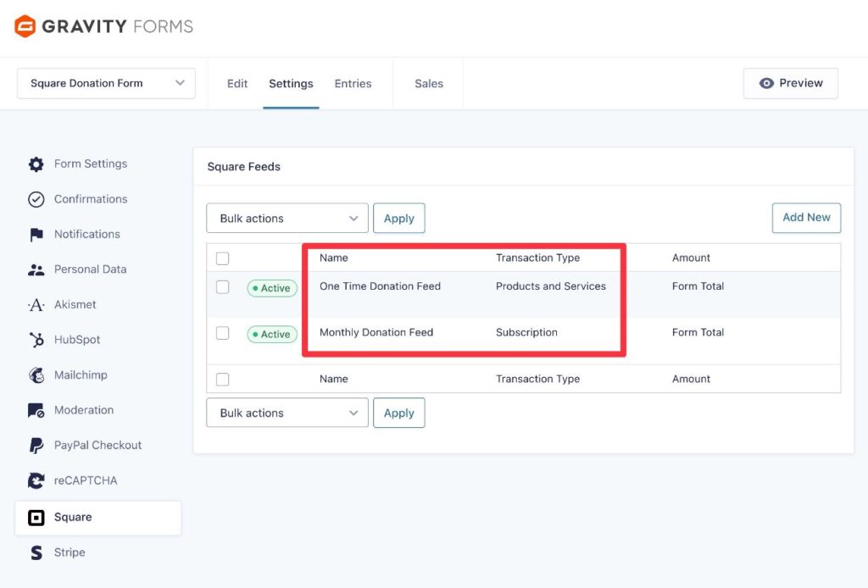Click the Name column header at top
The image size is (868, 588).
click(334, 258)
